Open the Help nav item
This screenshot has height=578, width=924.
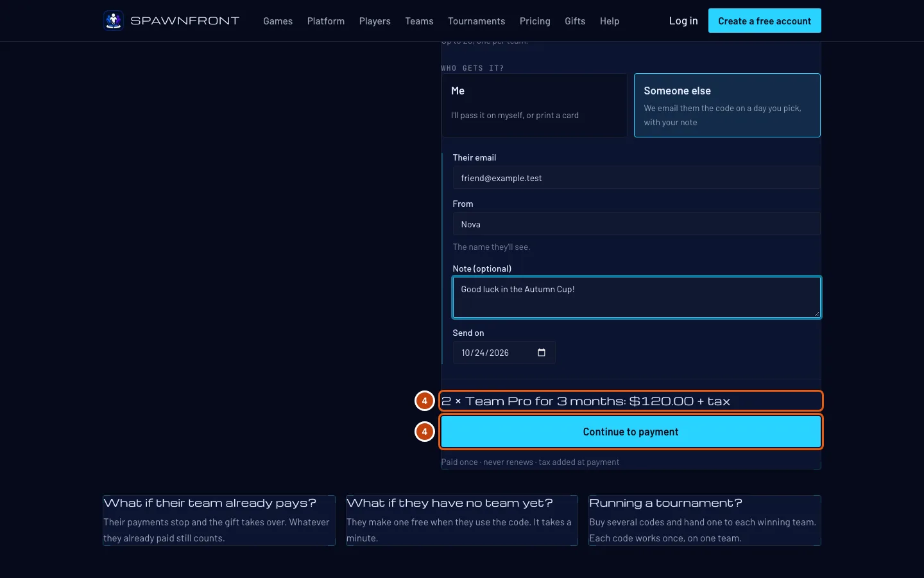(610, 21)
